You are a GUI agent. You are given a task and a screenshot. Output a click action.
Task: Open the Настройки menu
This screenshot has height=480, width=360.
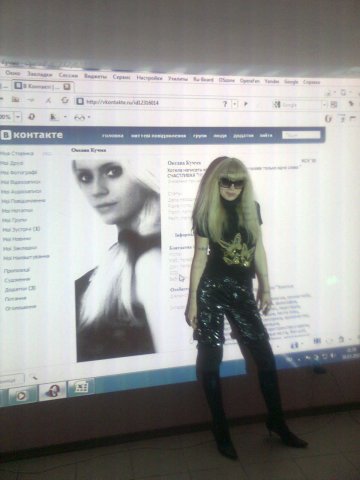click(149, 78)
